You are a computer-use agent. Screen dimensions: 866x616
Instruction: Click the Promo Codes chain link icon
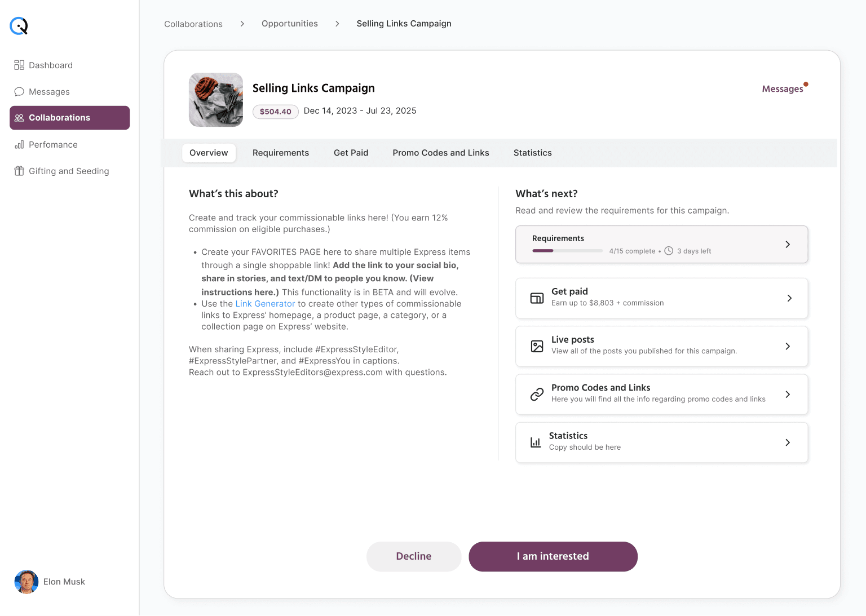click(537, 395)
